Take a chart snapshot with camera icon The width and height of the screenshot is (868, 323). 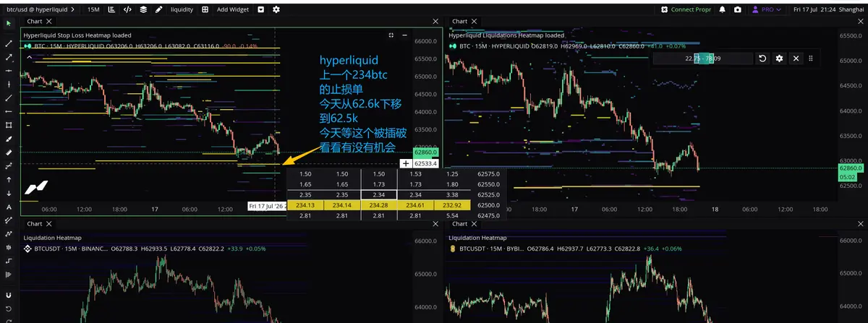tap(737, 10)
